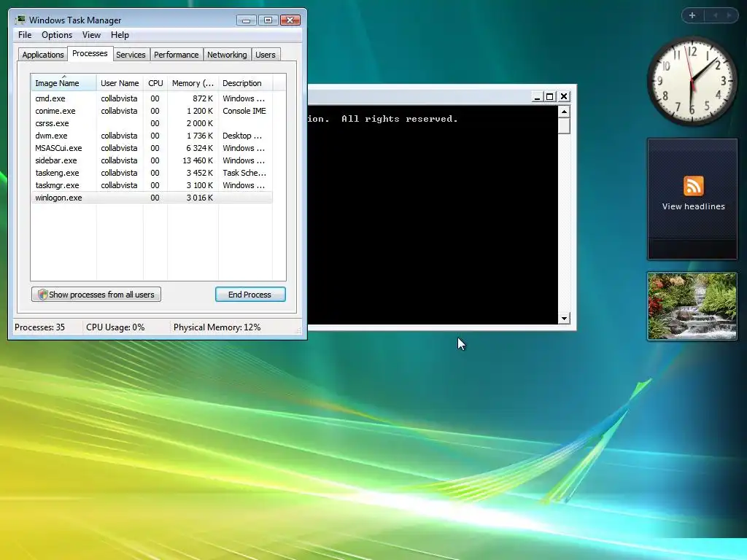Select the sidebar.exe process
The image size is (747, 560).
(x=152, y=160)
